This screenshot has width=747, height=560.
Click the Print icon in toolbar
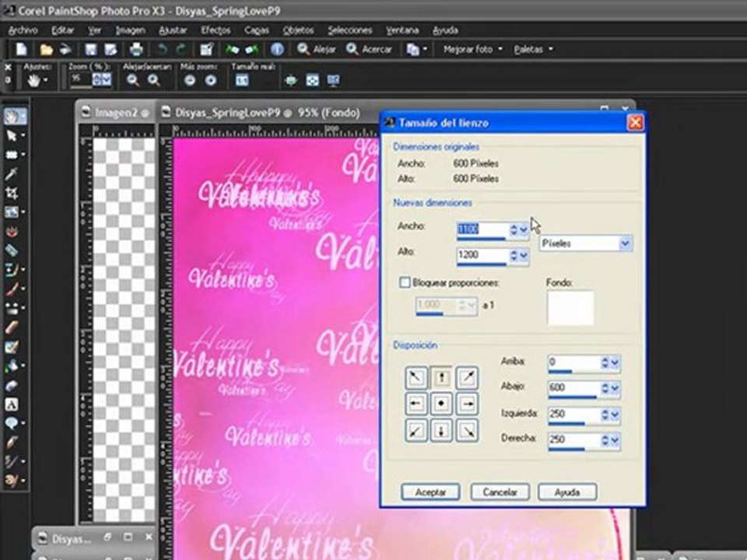coord(136,49)
